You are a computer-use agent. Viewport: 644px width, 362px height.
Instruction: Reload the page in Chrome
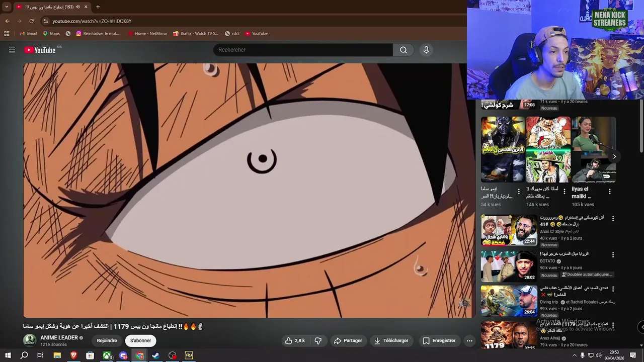point(31,21)
